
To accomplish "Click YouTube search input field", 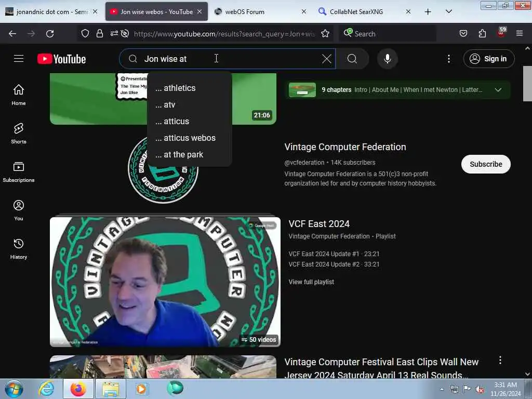I will (228, 59).
